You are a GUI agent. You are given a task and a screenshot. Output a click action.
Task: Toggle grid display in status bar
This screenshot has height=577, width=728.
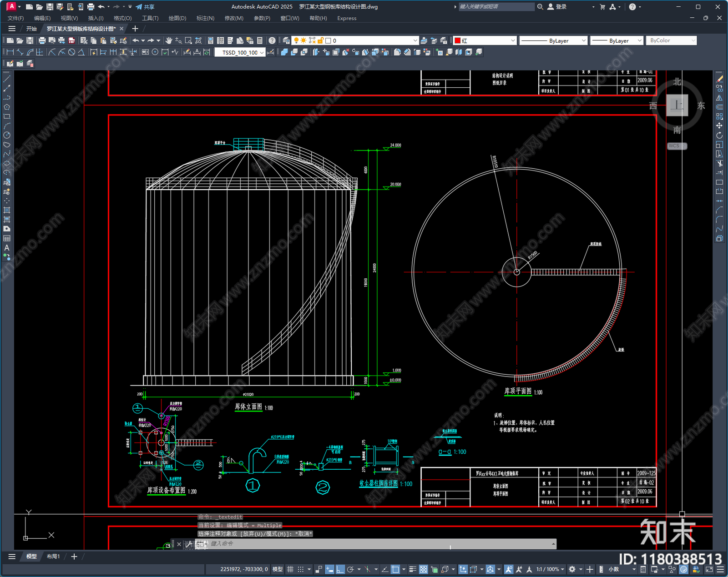290,569
